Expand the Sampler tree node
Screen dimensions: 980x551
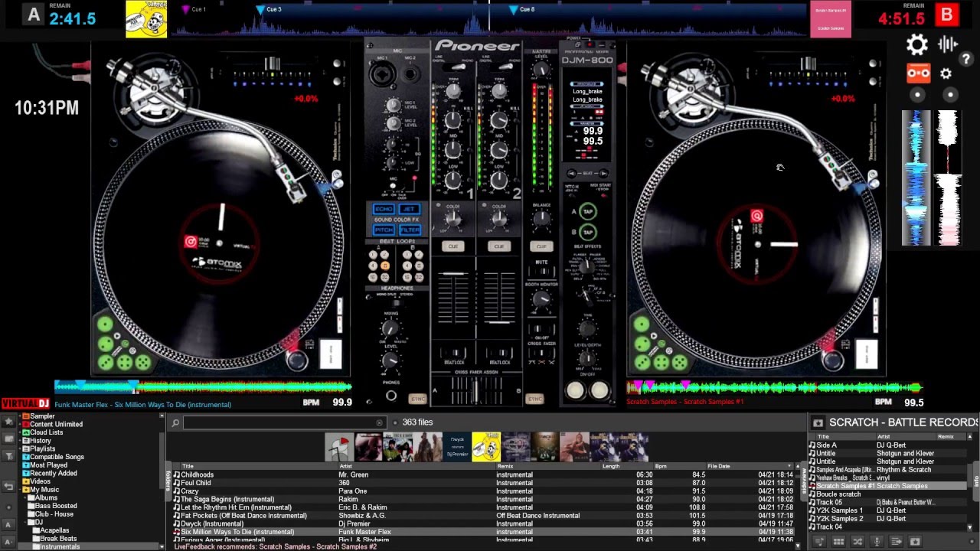pos(20,416)
